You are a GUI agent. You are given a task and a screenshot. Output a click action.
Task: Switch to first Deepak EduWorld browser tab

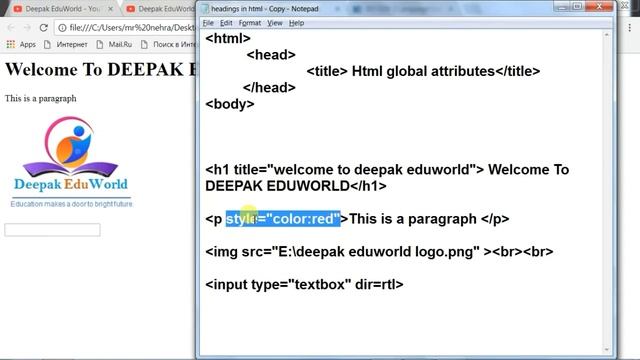coord(61,9)
